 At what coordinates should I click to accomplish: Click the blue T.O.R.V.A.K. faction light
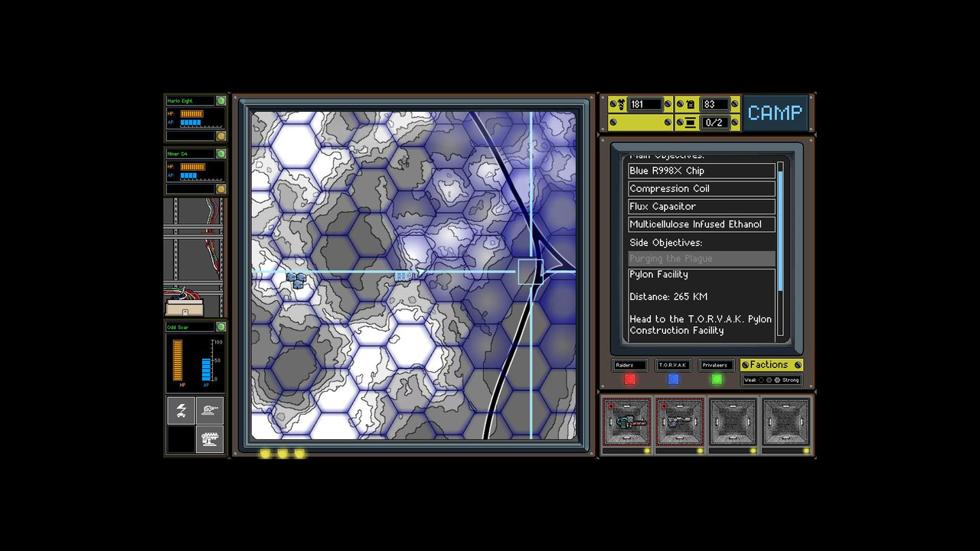point(673,380)
